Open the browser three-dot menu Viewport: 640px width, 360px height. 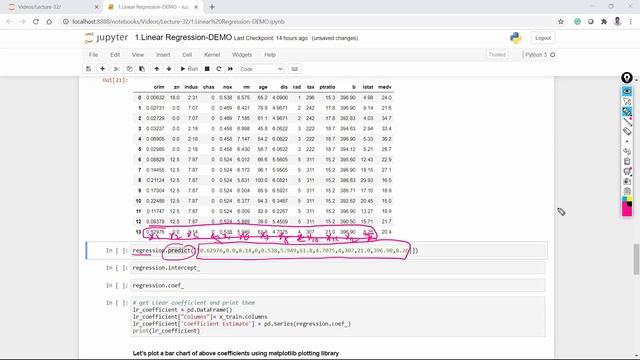click(x=631, y=22)
